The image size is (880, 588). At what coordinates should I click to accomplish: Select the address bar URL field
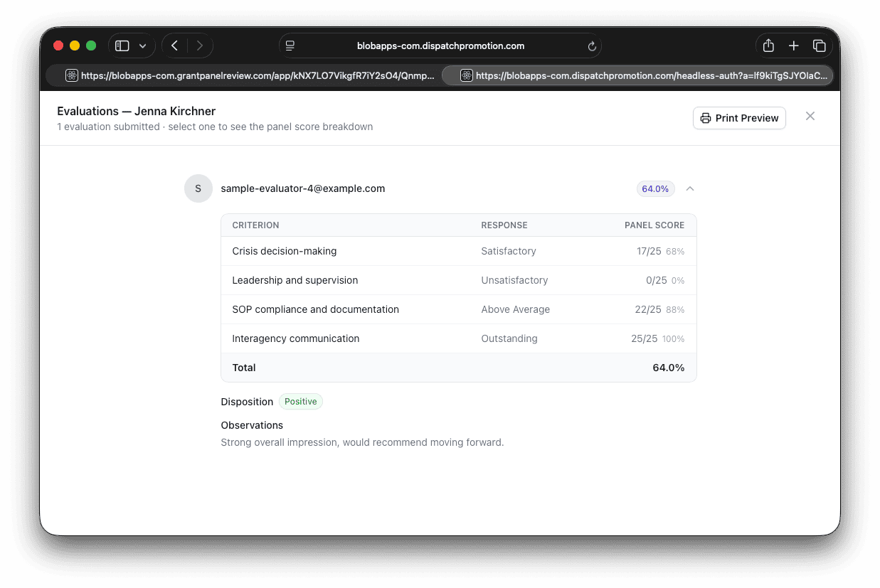pyautogui.click(x=440, y=46)
